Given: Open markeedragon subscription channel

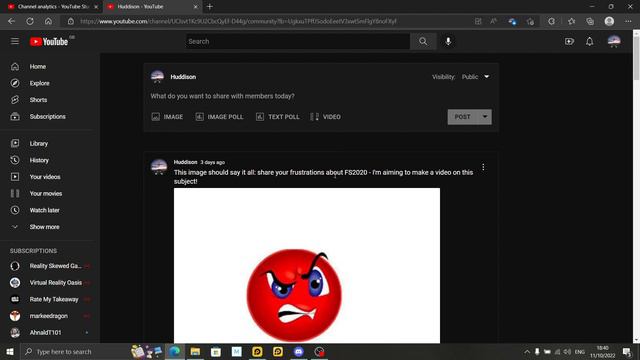Looking at the screenshot, I should pyautogui.click(x=50, y=316).
